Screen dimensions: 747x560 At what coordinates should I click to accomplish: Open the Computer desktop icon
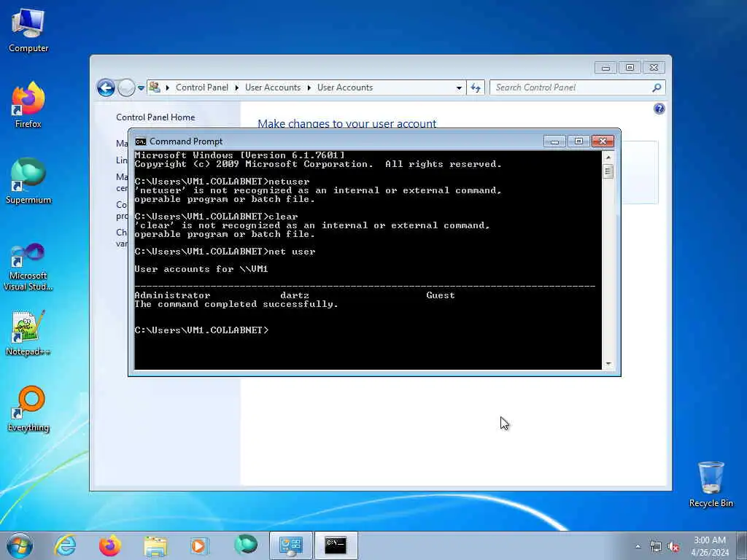(28, 31)
